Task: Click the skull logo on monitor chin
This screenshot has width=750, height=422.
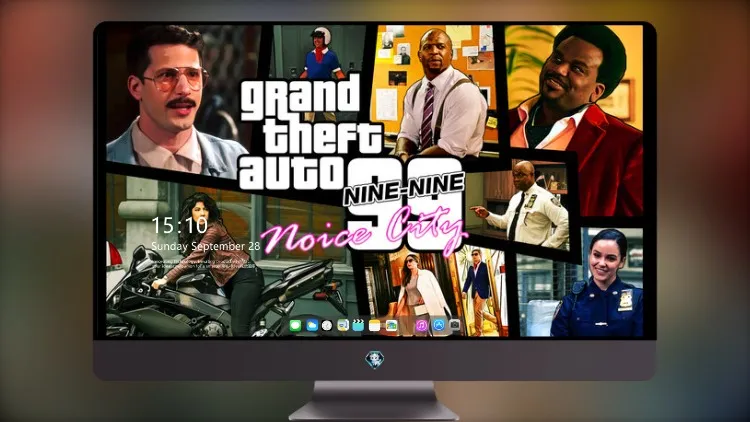Action: point(375,359)
